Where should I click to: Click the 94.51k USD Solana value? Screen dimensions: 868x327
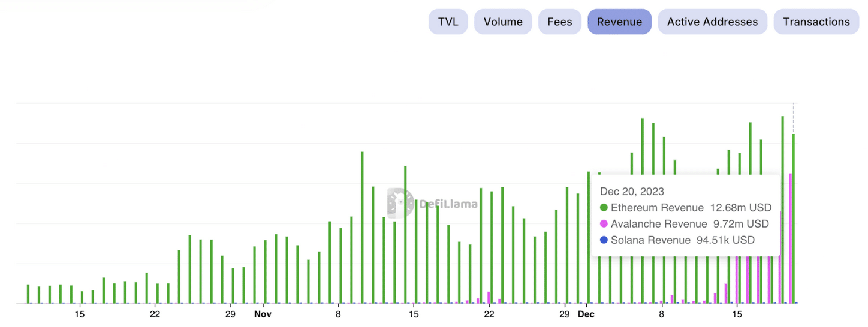(725, 240)
